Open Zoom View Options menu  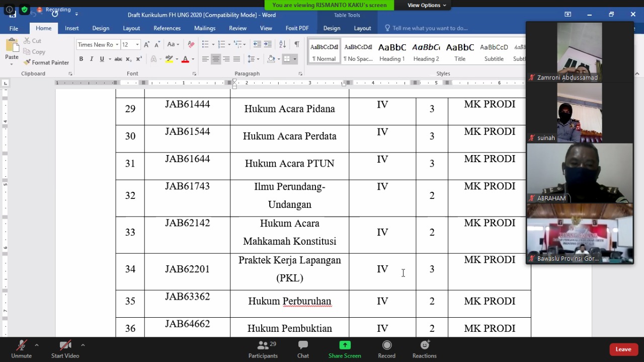point(427,5)
